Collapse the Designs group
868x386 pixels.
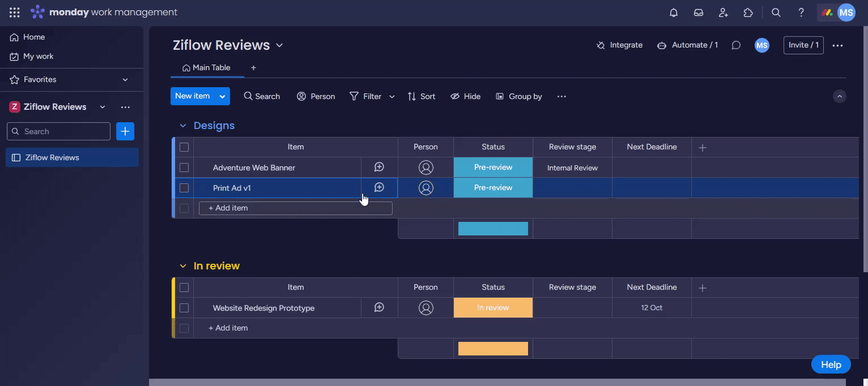(x=183, y=126)
